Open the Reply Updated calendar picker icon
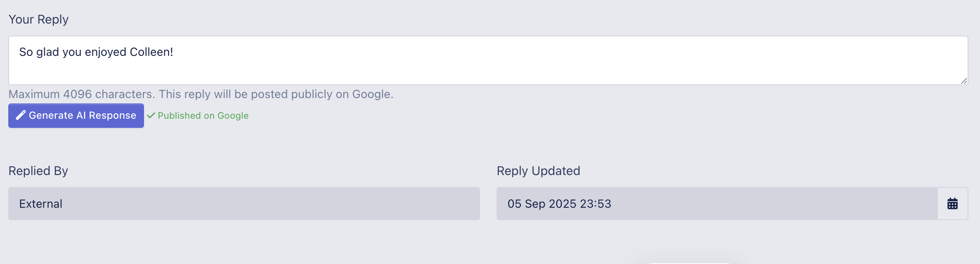 coord(952,204)
